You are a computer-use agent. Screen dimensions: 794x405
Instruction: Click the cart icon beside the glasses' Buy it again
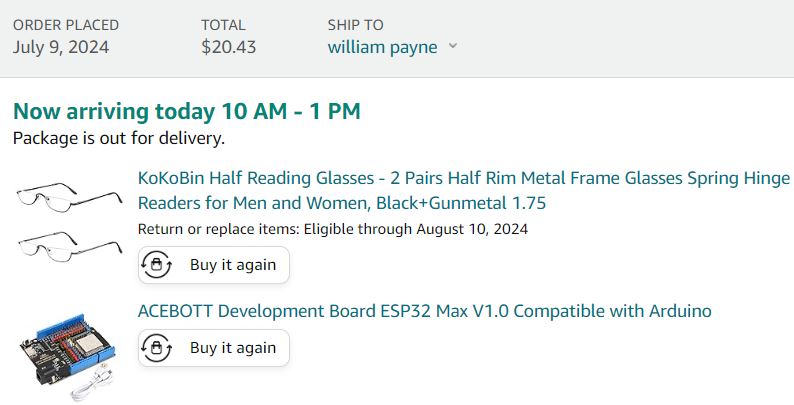(x=156, y=265)
